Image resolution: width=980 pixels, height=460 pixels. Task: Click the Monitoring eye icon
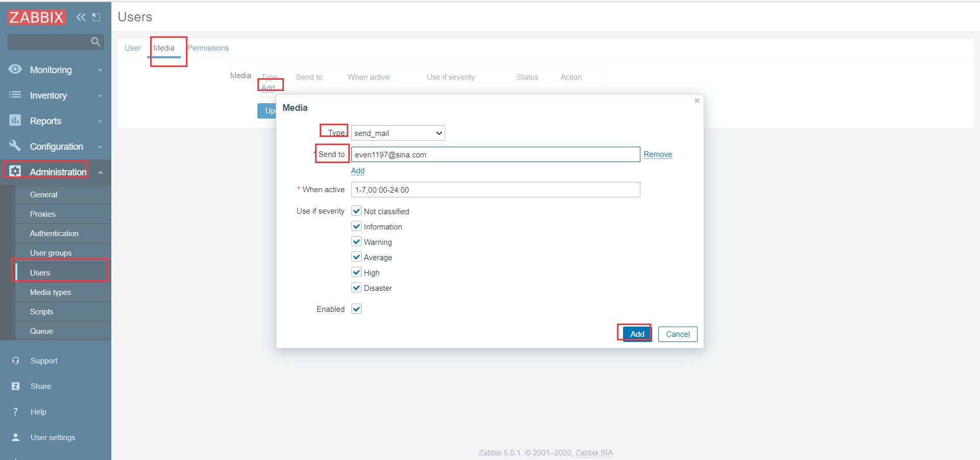coord(15,69)
